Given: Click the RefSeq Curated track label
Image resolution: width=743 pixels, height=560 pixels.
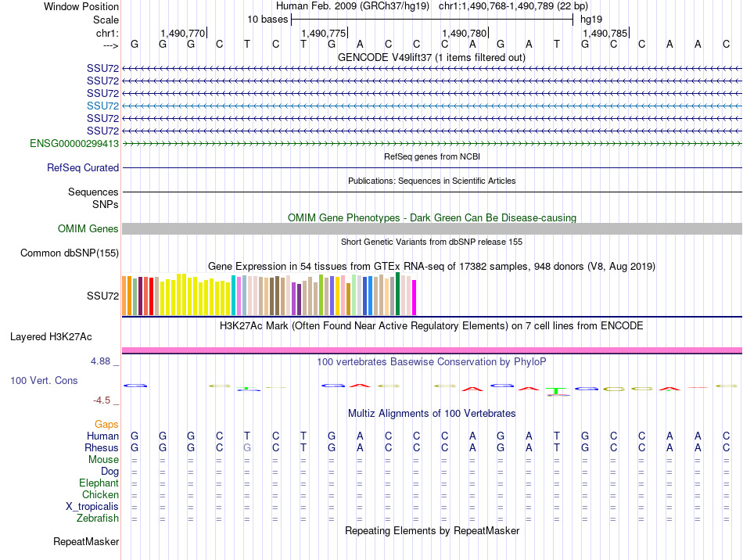Looking at the screenshot, I should tap(83, 168).
